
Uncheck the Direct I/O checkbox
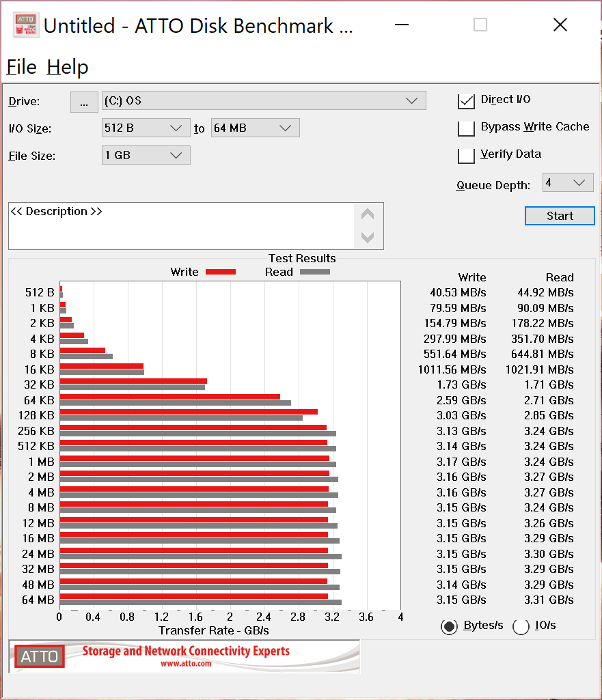[466, 101]
